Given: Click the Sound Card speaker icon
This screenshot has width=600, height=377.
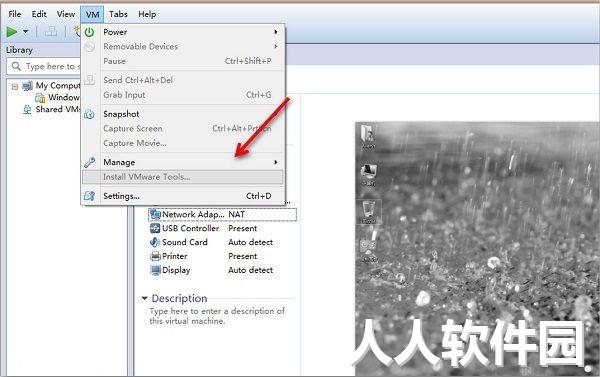Looking at the screenshot, I should tap(155, 242).
